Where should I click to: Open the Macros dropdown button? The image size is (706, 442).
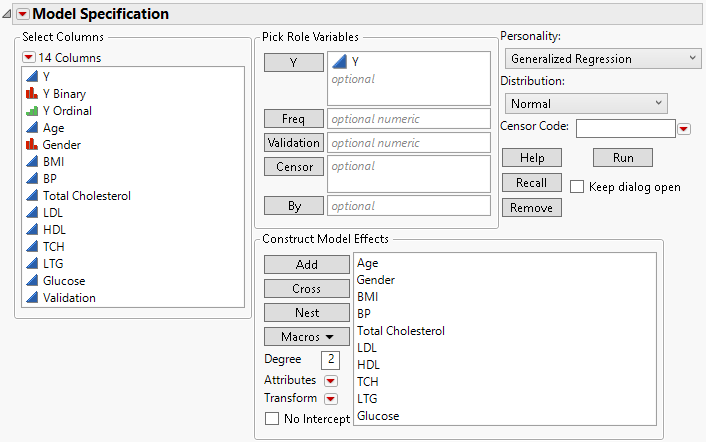307,337
